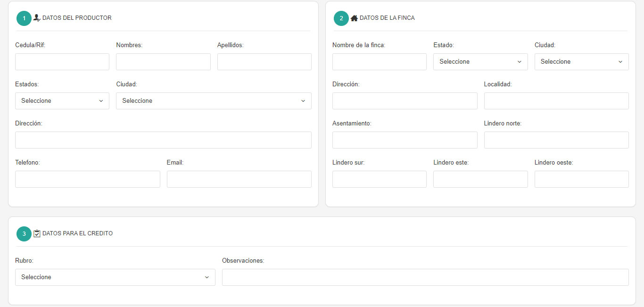Viewport: 644px width, 307px height.
Task: Focus the Lindero norte input field
Action: [556, 140]
